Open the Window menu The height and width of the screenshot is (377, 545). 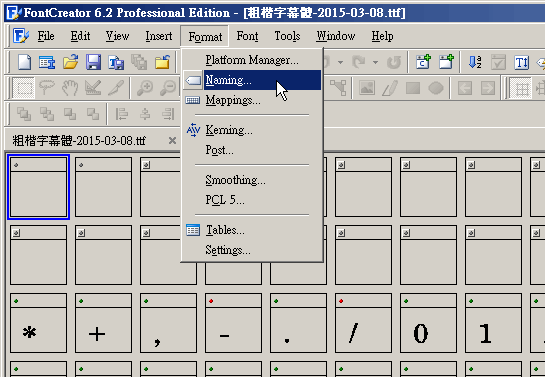[336, 36]
